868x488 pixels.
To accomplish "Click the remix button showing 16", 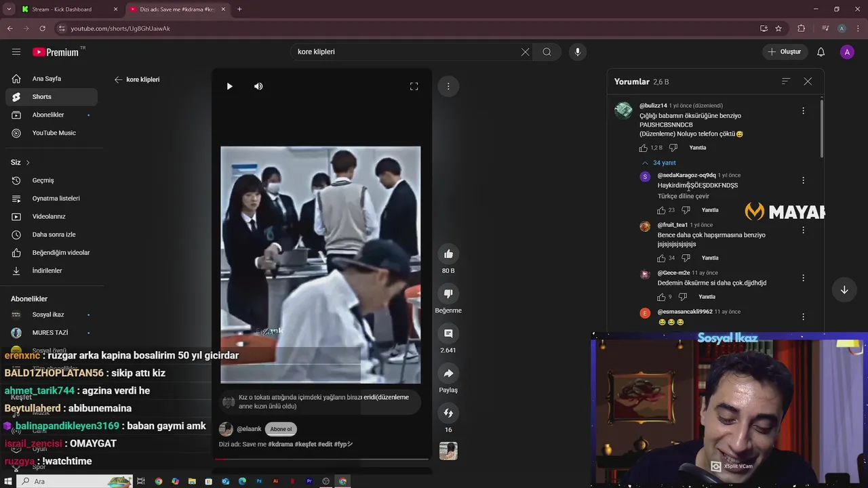I will (x=448, y=413).
